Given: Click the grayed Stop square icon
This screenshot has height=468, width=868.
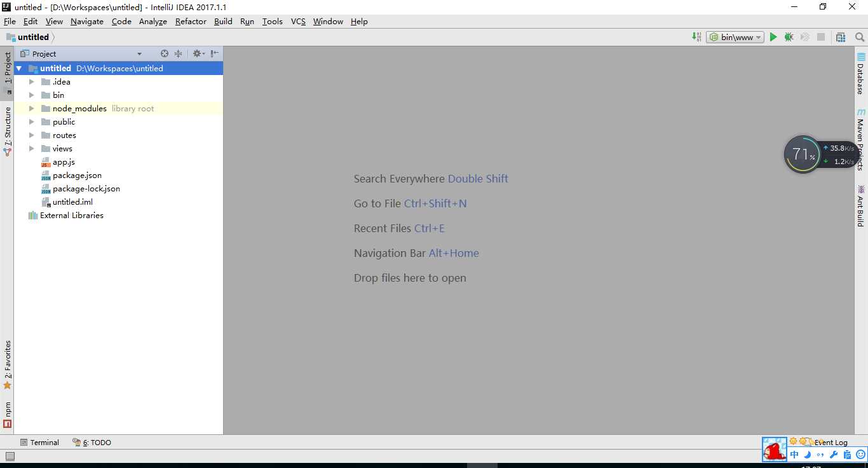Looking at the screenshot, I should click(821, 38).
